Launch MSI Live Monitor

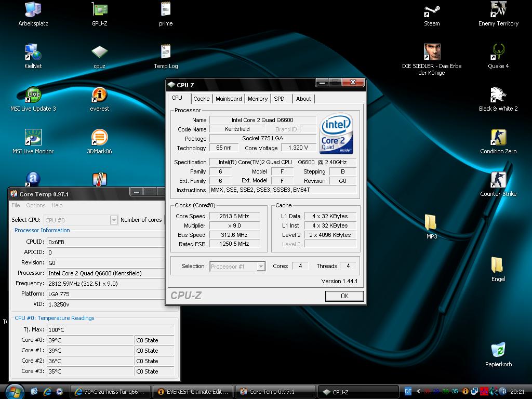point(33,142)
